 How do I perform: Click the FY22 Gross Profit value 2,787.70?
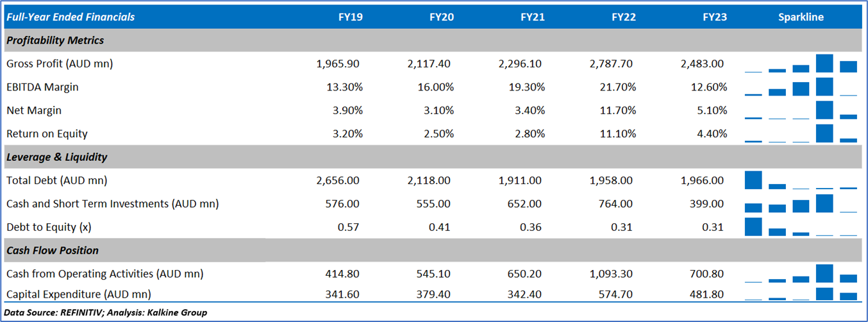tap(612, 64)
